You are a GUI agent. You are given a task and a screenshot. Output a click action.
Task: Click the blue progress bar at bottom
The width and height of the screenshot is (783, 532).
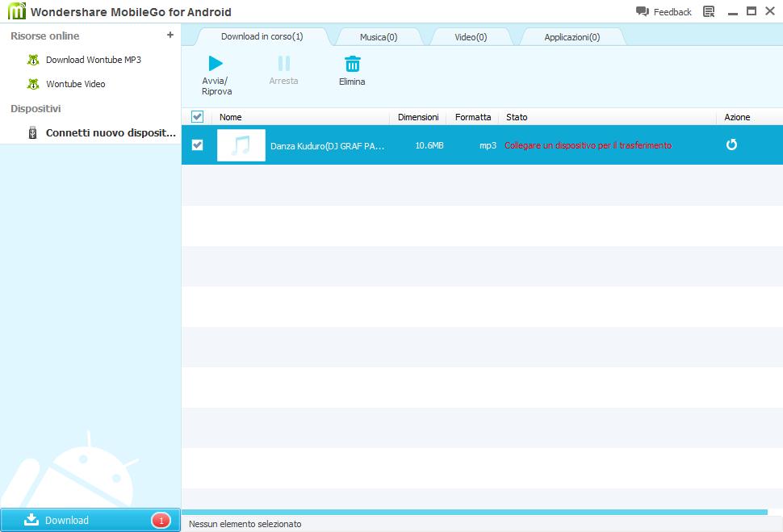coord(475,512)
